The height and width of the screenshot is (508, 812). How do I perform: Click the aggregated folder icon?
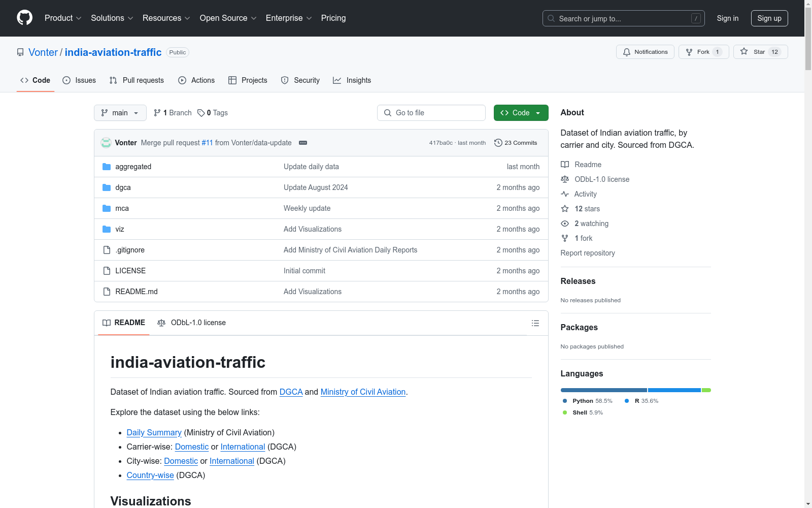(107, 167)
